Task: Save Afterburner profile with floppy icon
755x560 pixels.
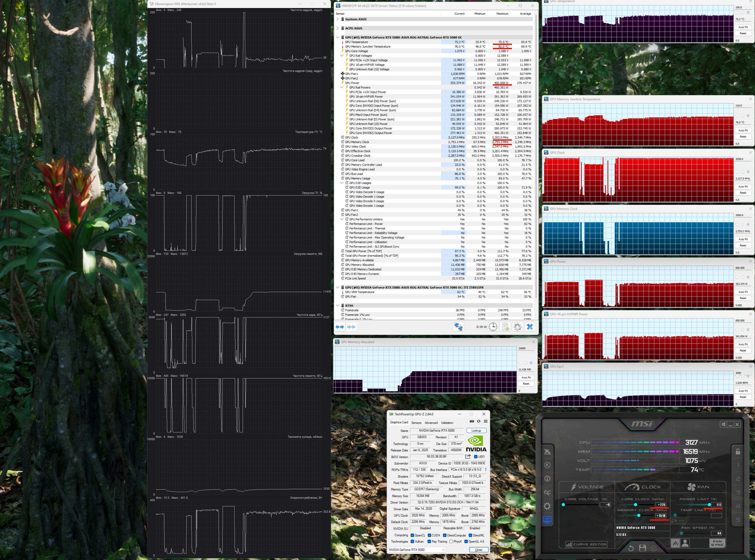Action: (642, 548)
